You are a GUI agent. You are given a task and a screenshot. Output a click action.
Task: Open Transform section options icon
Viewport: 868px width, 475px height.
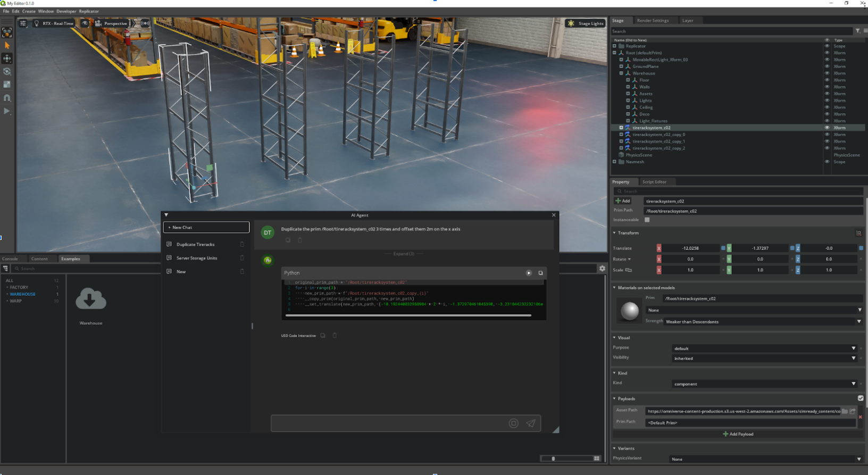(x=858, y=233)
